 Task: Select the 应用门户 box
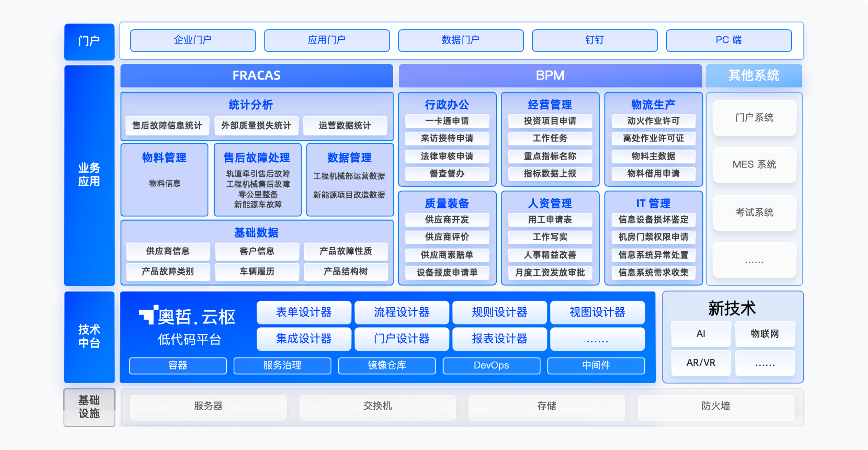point(327,40)
